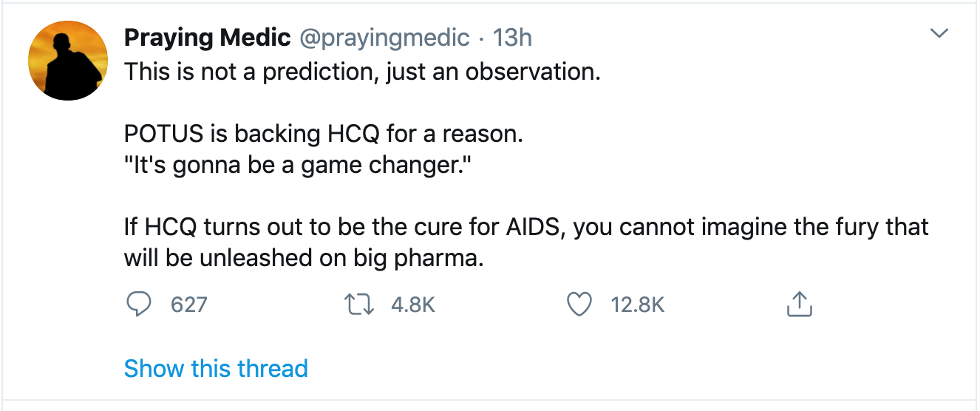980x411 pixels.
Task: Open the share tweet icon
Action: tap(800, 304)
